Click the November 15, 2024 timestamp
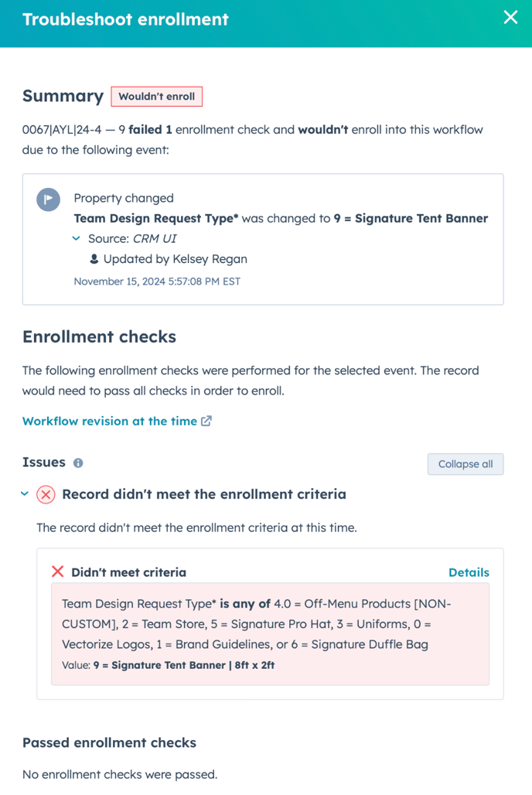 pyautogui.click(x=157, y=281)
